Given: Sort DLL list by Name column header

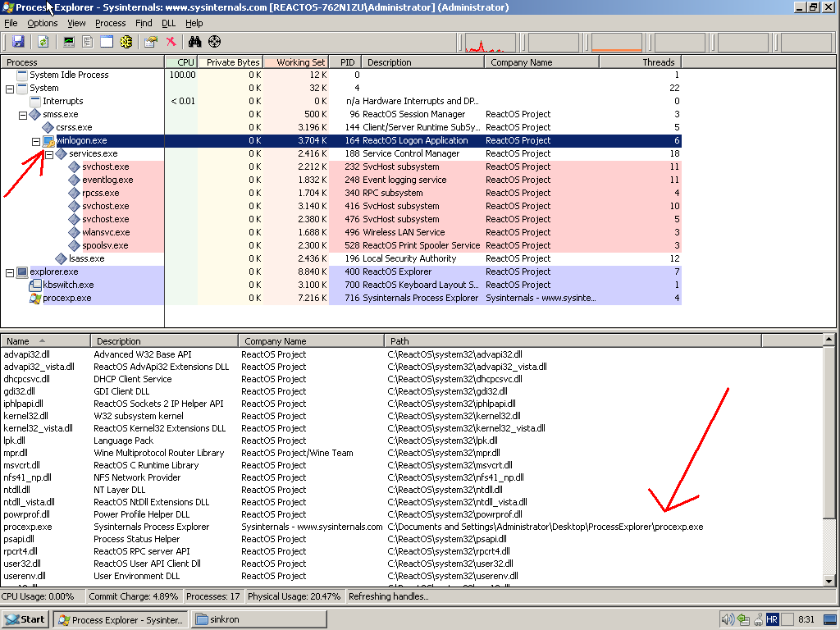Looking at the screenshot, I should pyautogui.click(x=46, y=341).
